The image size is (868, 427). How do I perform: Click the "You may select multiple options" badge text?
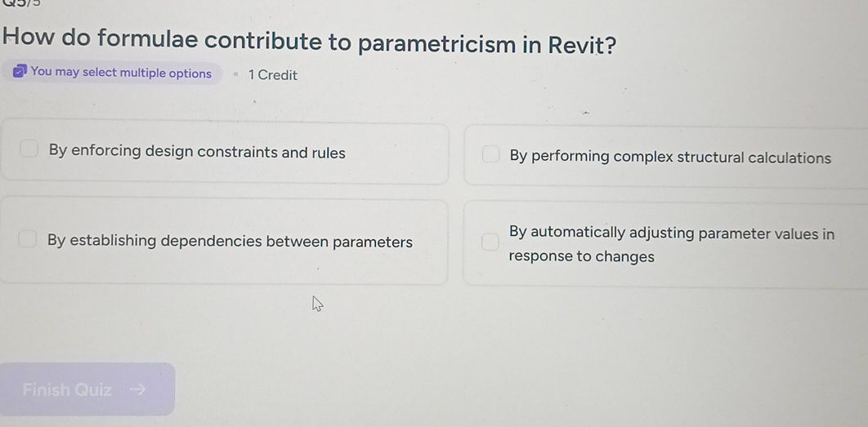[121, 73]
